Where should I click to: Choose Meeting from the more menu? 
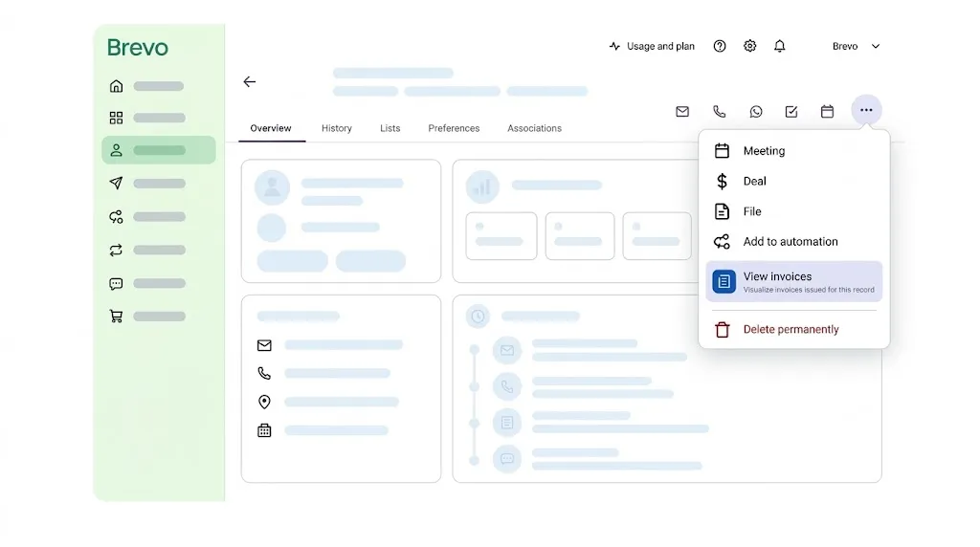(x=793, y=150)
